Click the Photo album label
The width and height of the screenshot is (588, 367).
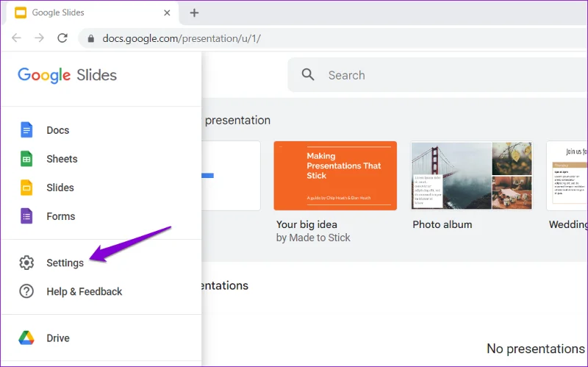[x=442, y=224]
